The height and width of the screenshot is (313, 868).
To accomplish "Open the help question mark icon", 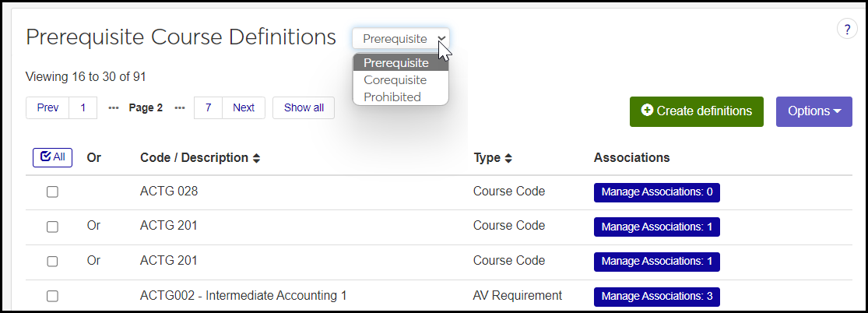I will click(x=846, y=29).
